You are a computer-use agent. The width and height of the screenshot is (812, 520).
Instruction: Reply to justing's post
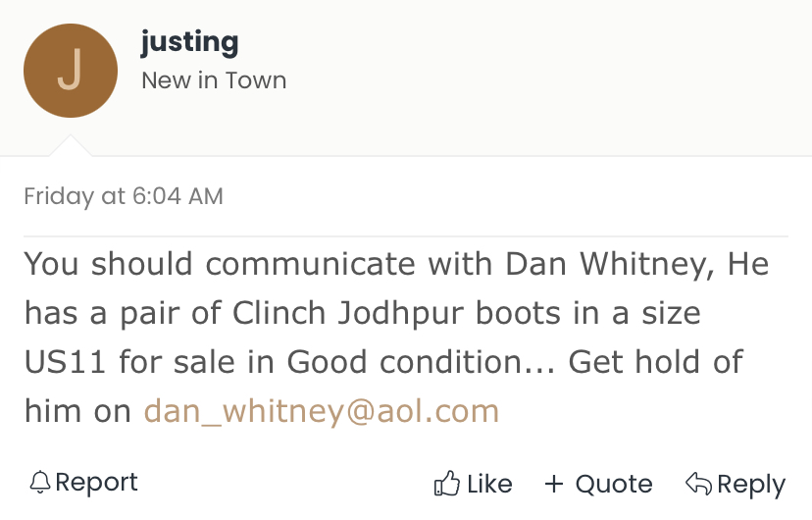tap(736, 485)
